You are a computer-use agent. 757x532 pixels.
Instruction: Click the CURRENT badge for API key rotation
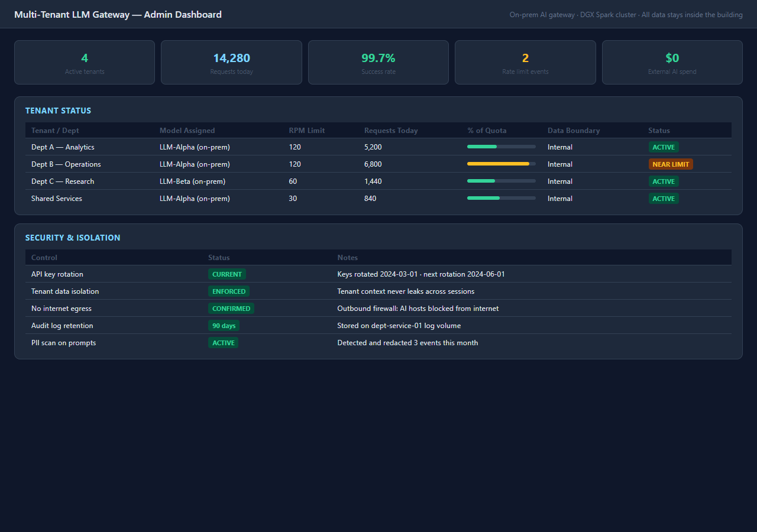227,274
